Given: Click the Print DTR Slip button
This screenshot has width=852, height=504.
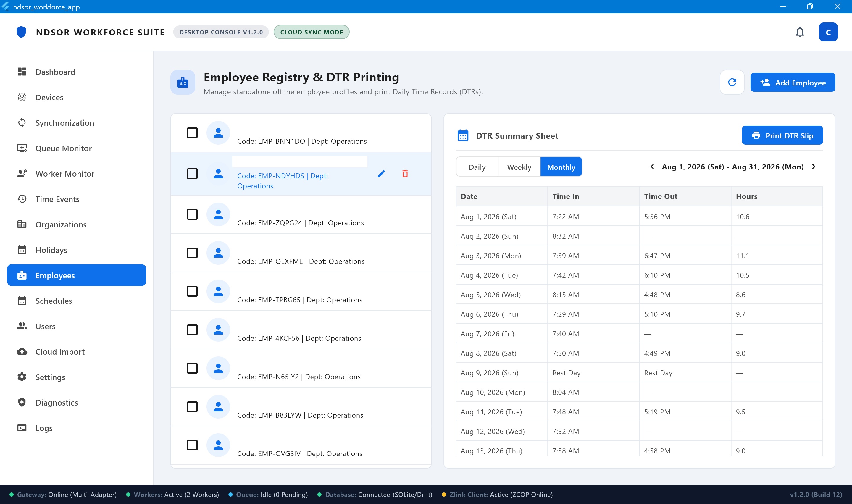Looking at the screenshot, I should tap(782, 135).
